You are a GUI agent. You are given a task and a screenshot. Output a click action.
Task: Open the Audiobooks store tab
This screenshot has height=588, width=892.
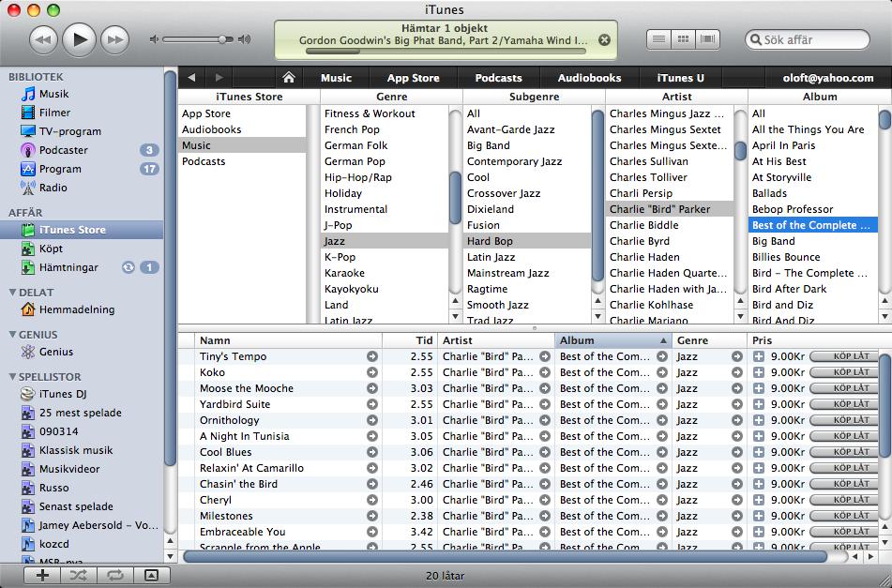click(x=589, y=78)
